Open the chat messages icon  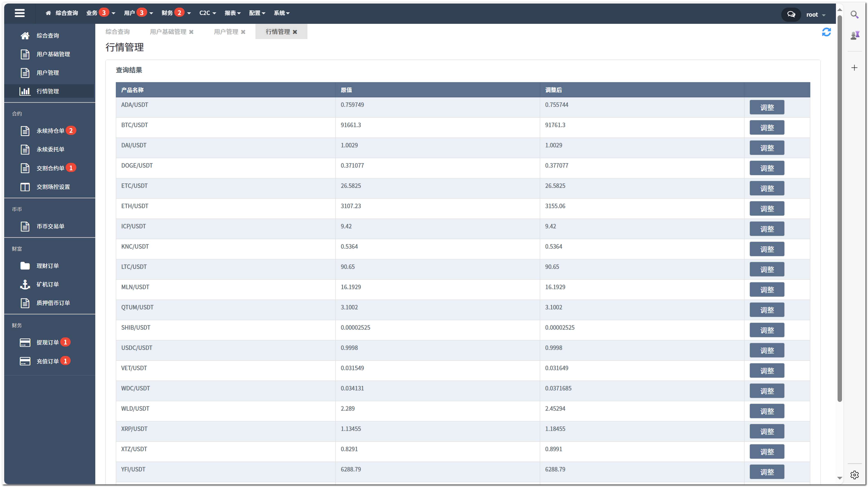click(791, 14)
